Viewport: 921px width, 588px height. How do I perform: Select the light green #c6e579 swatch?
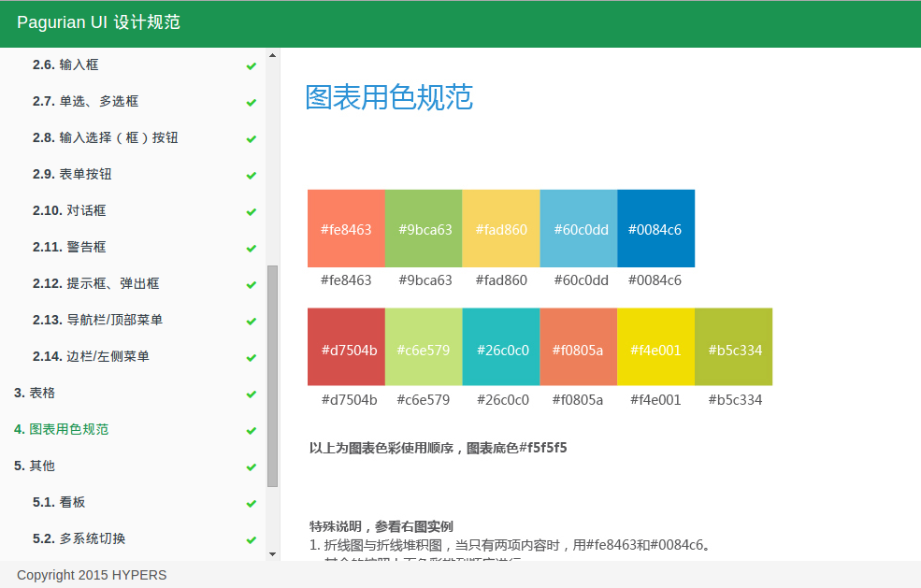click(425, 347)
